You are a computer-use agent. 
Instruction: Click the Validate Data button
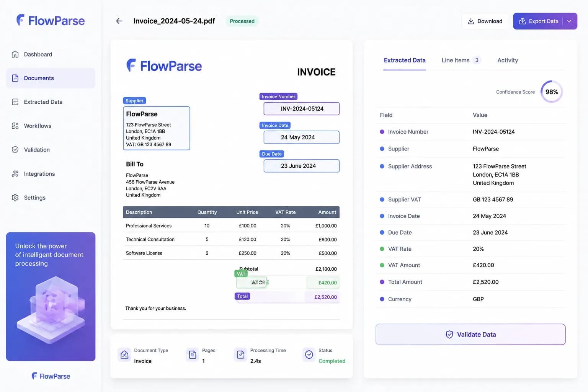click(470, 335)
